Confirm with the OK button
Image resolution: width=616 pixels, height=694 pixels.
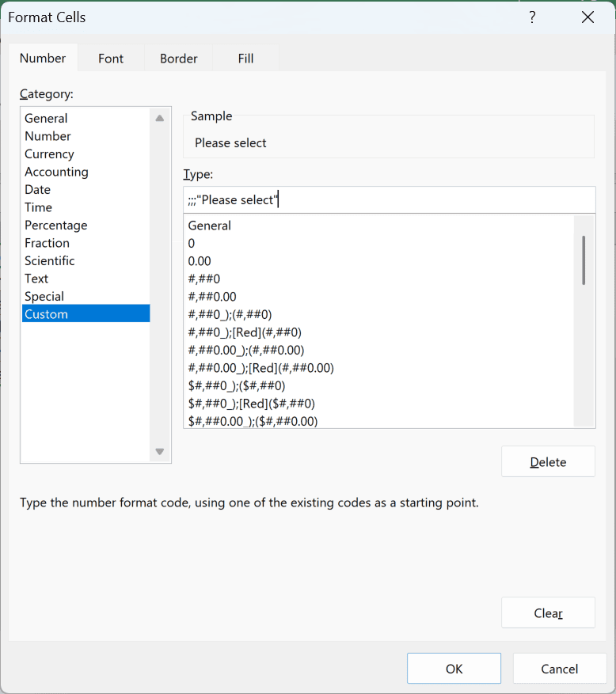(454, 669)
